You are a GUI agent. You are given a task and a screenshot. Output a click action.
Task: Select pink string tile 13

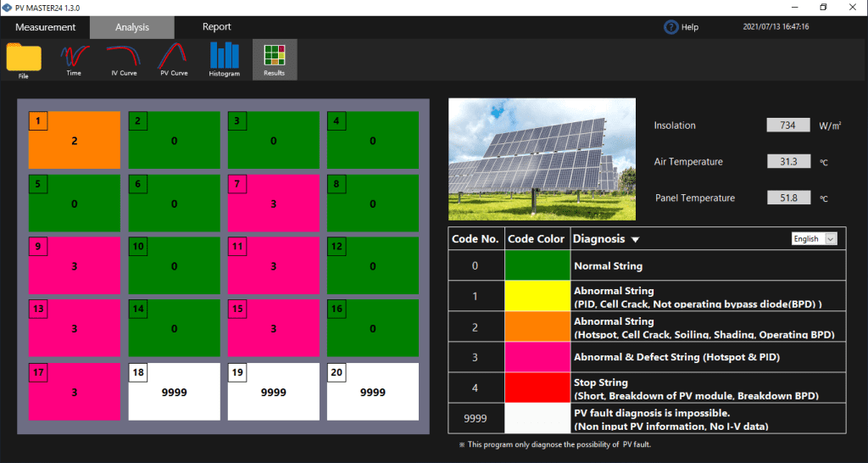[x=75, y=328]
